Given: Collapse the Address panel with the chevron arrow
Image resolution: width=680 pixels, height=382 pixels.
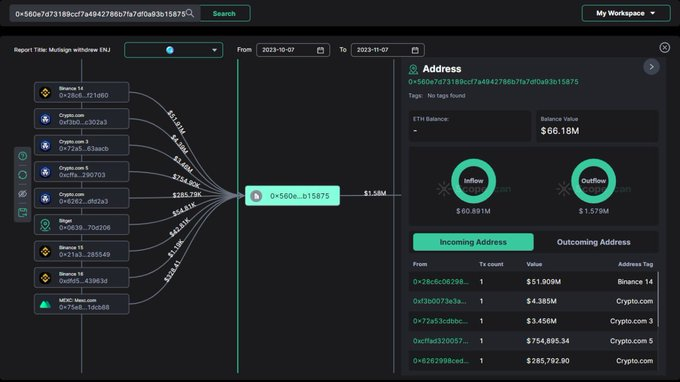Looking at the screenshot, I should pos(651,67).
